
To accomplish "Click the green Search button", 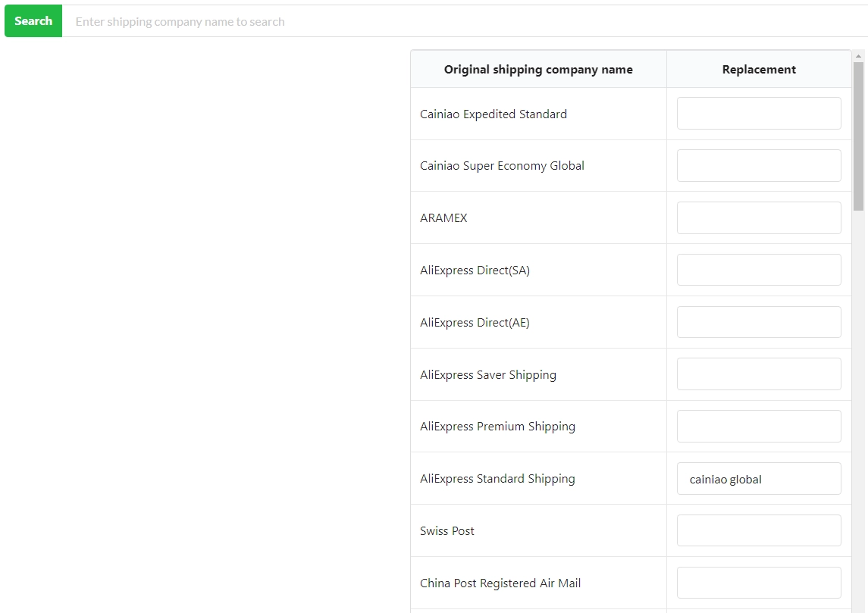I will coord(33,21).
